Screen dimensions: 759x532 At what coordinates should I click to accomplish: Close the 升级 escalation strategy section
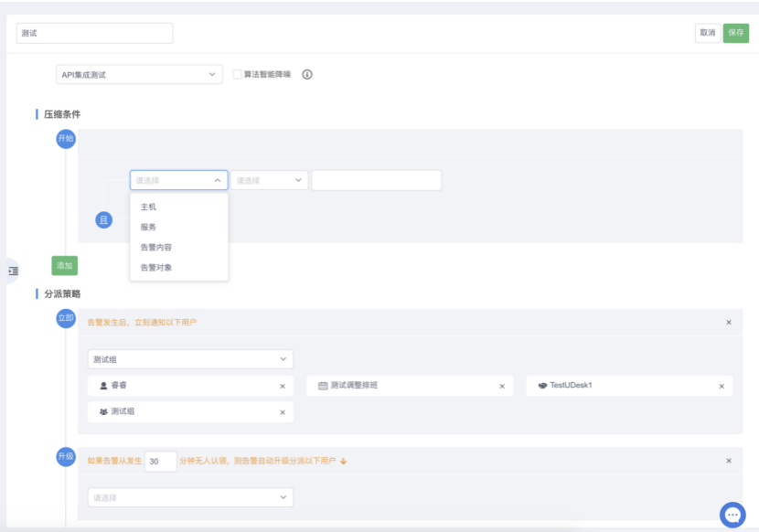tap(729, 461)
